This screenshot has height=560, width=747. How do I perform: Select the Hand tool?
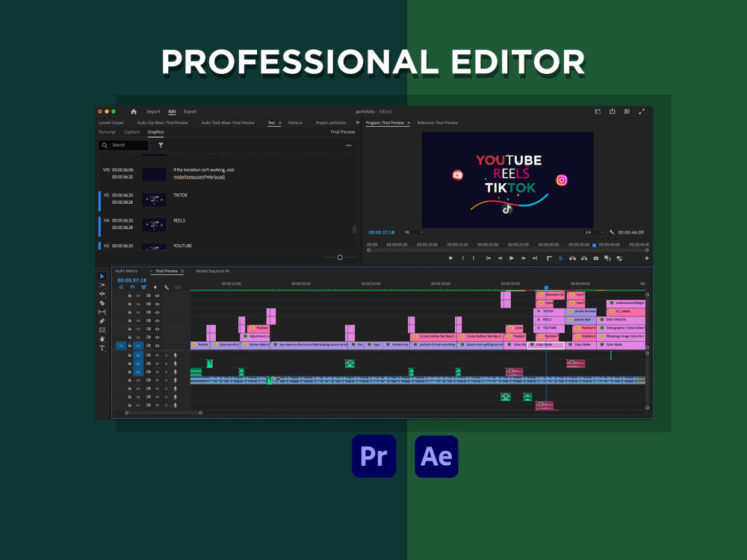pyautogui.click(x=102, y=338)
